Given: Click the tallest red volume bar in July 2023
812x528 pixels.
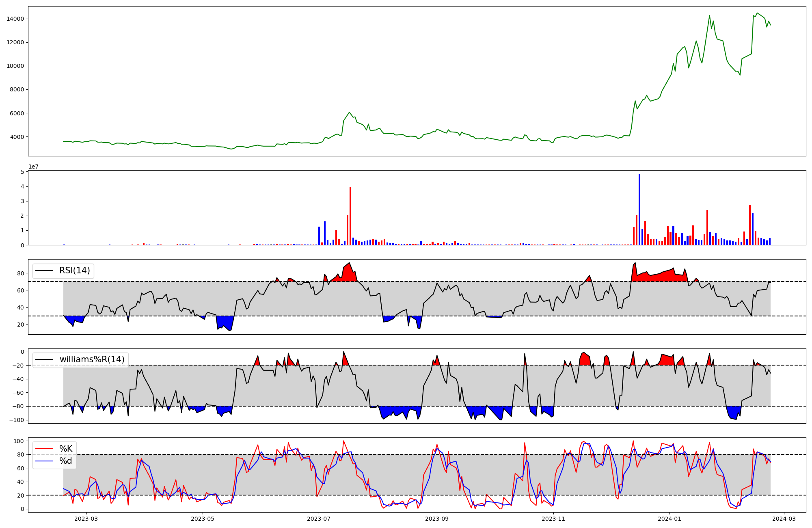Looking at the screenshot, I should click(x=350, y=216).
